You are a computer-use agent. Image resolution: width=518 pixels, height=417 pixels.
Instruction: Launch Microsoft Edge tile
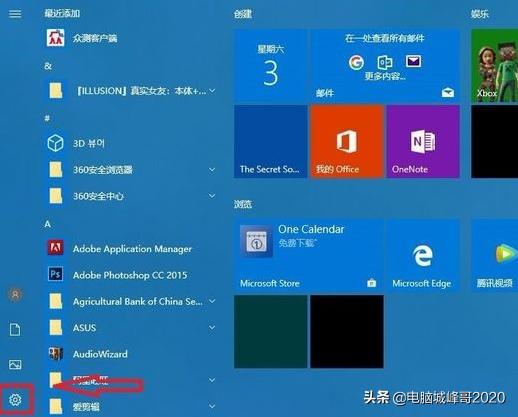pyautogui.click(x=423, y=255)
